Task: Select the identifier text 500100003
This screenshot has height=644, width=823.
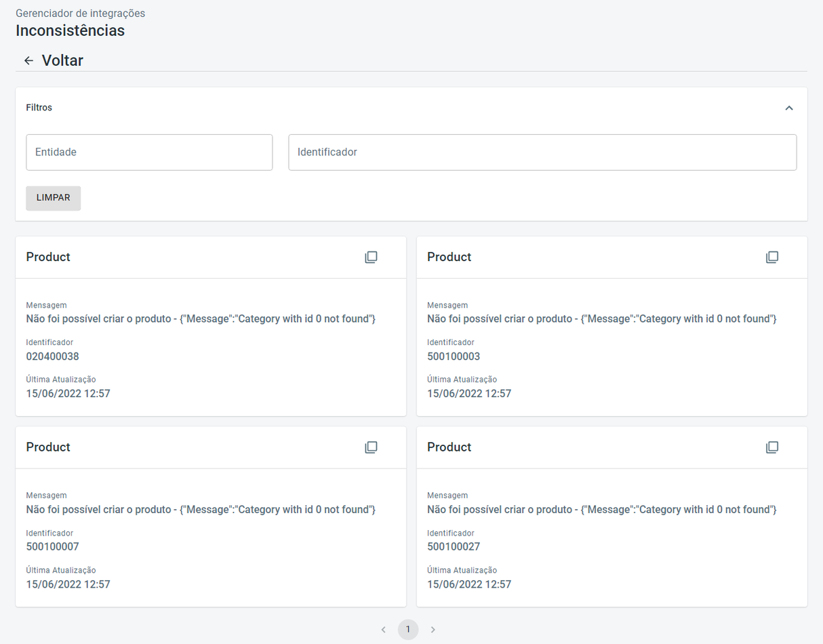Action: click(454, 357)
